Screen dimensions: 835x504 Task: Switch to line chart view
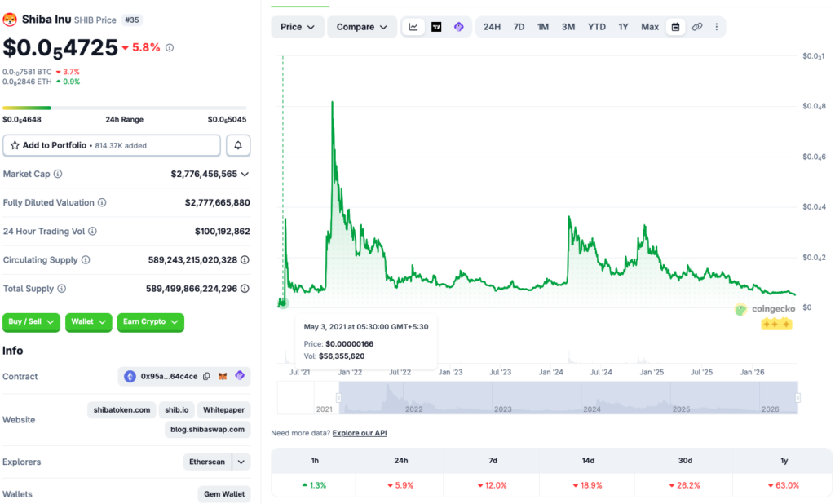pos(413,27)
